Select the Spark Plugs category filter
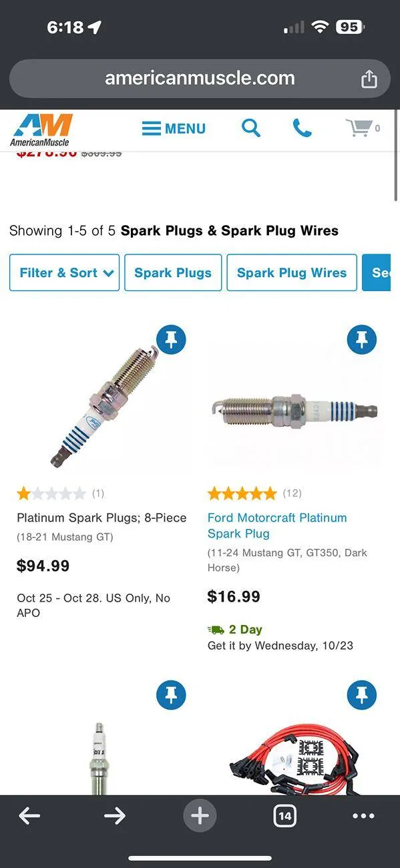 [x=173, y=272]
